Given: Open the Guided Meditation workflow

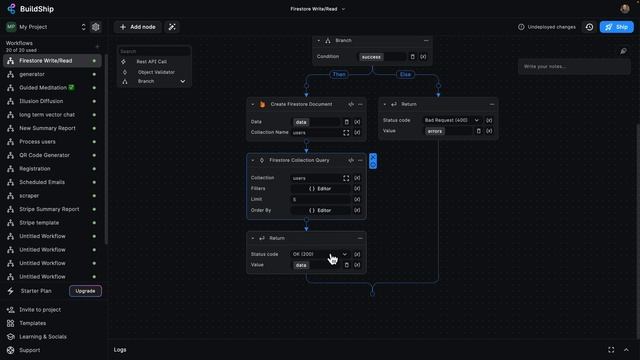Looking at the screenshot, I should click(52, 88).
